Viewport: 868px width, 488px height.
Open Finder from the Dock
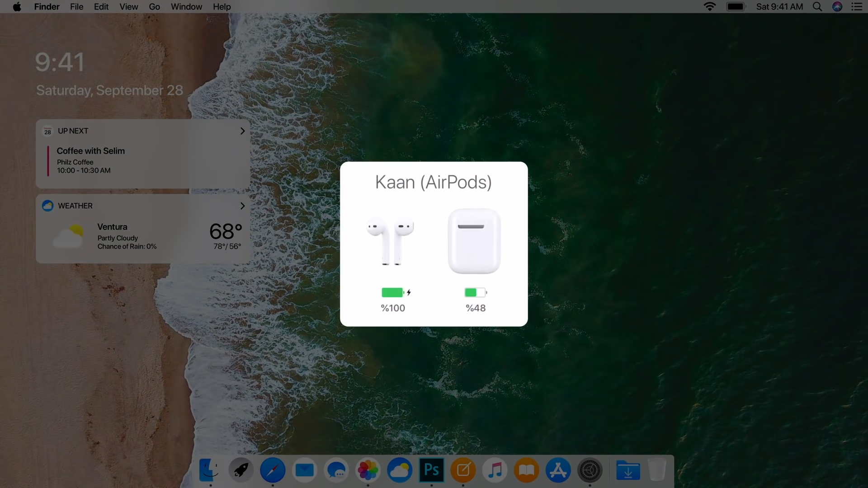click(209, 470)
